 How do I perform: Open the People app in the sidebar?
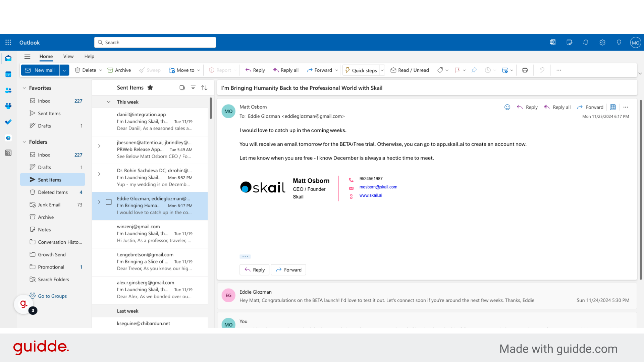tap(8, 90)
